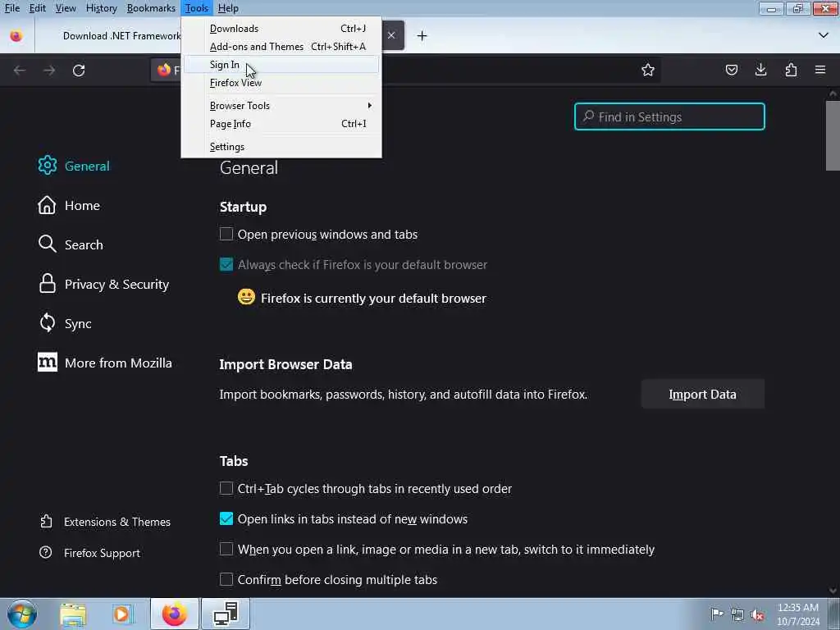This screenshot has width=840, height=630.
Task: Check switch to new tab immediately option
Action: [x=226, y=549]
